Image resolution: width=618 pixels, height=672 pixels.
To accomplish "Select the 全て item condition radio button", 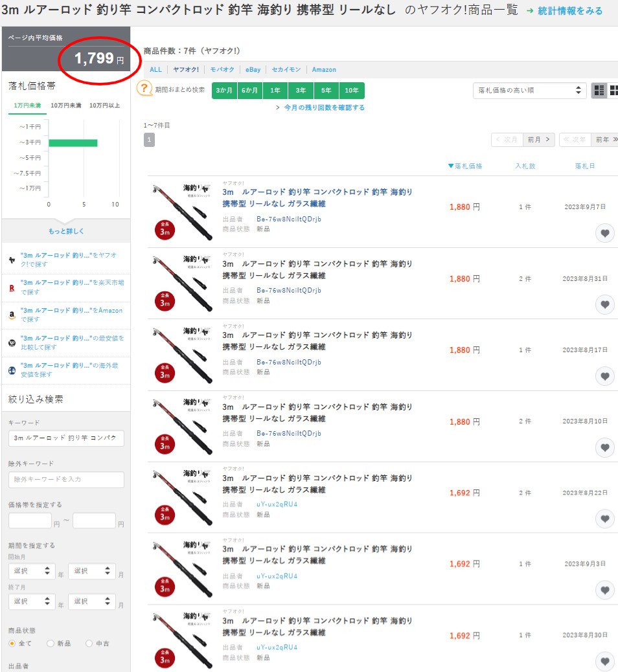I will [12, 644].
